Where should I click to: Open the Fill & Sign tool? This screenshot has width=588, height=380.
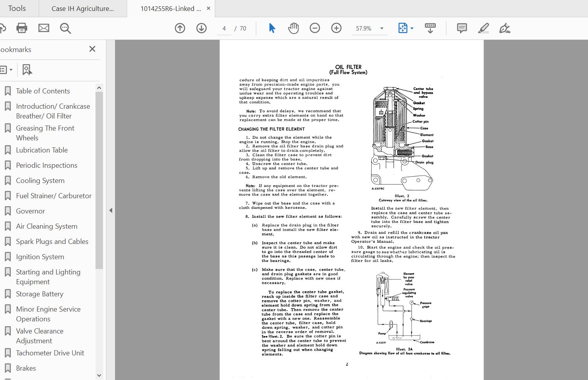click(505, 28)
